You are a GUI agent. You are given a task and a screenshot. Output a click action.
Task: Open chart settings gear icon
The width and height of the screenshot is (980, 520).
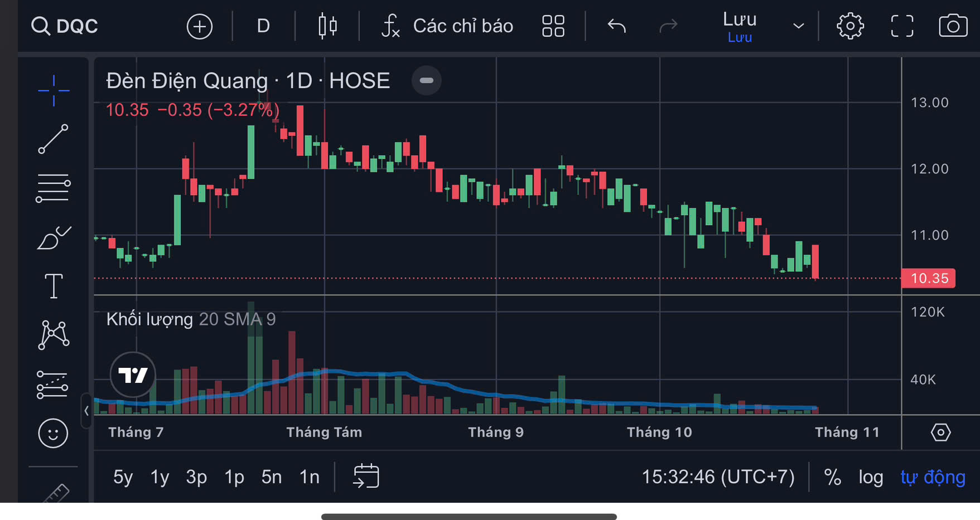point(850,26)
